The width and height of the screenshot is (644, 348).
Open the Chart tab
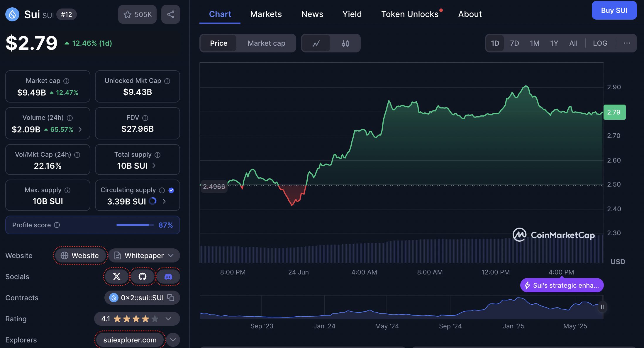pos(220,14)
